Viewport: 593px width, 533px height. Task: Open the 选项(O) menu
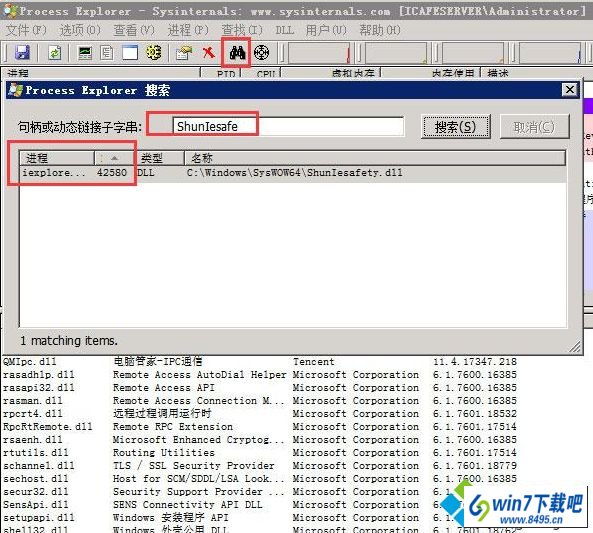(80, 30)
